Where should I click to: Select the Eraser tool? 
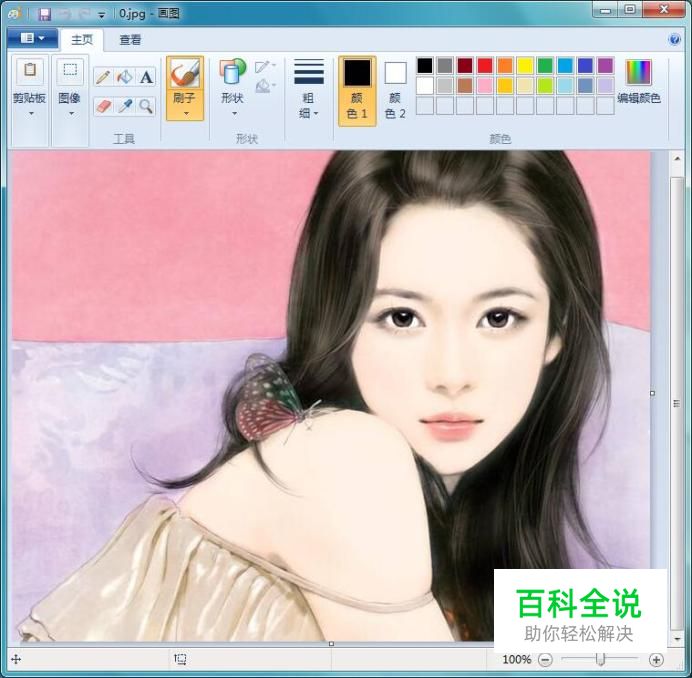(103, 106)
